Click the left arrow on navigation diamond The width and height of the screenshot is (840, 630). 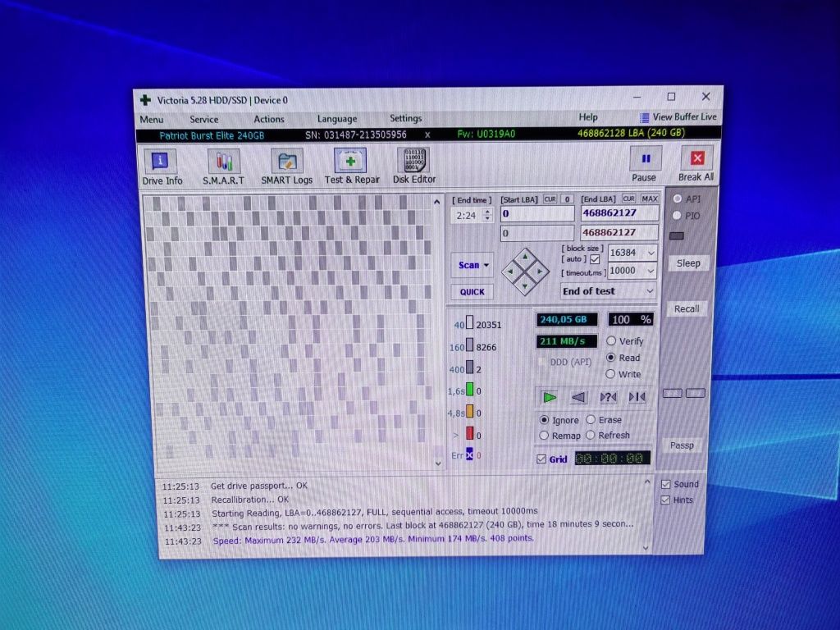click(510, 272)
